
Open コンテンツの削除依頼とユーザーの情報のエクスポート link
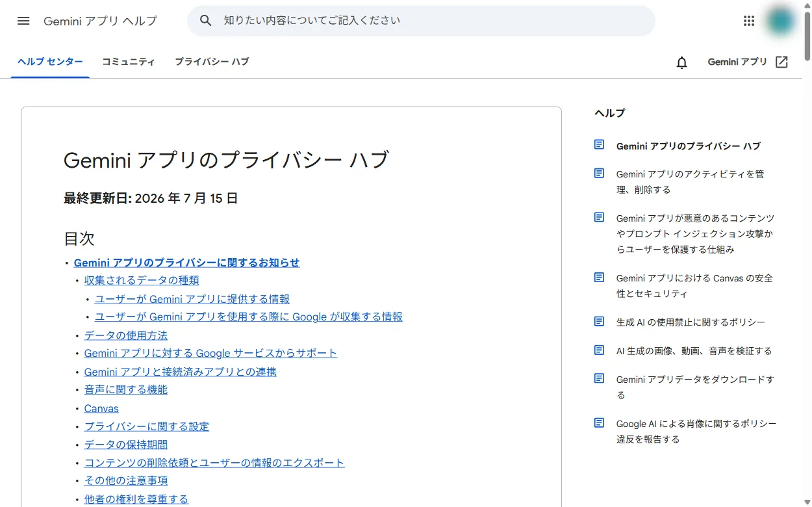[214, 463]
